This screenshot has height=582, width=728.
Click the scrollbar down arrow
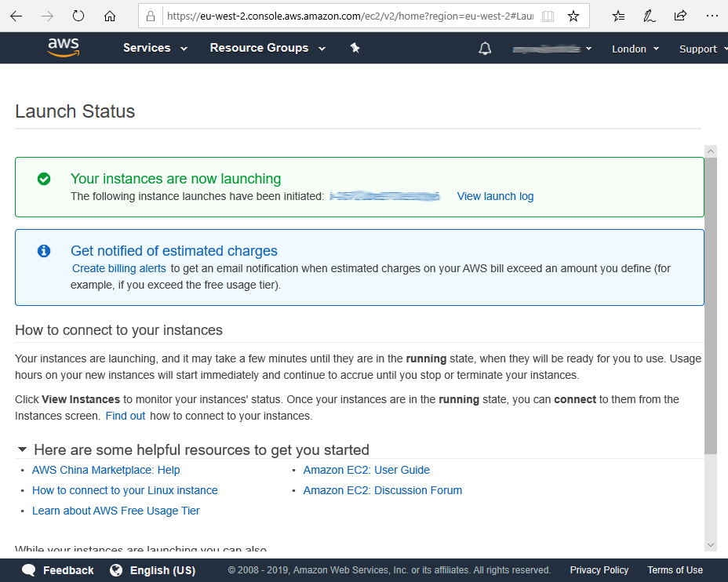click(x=711, y=545)
